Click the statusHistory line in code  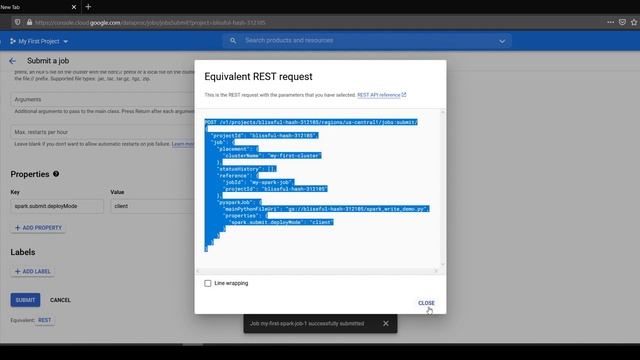click(247, 169)
